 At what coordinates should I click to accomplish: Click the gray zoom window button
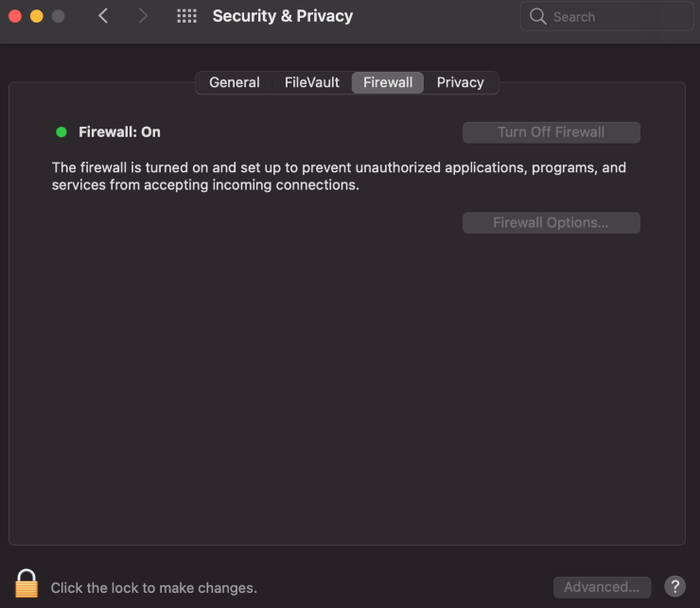coord(59,16)
